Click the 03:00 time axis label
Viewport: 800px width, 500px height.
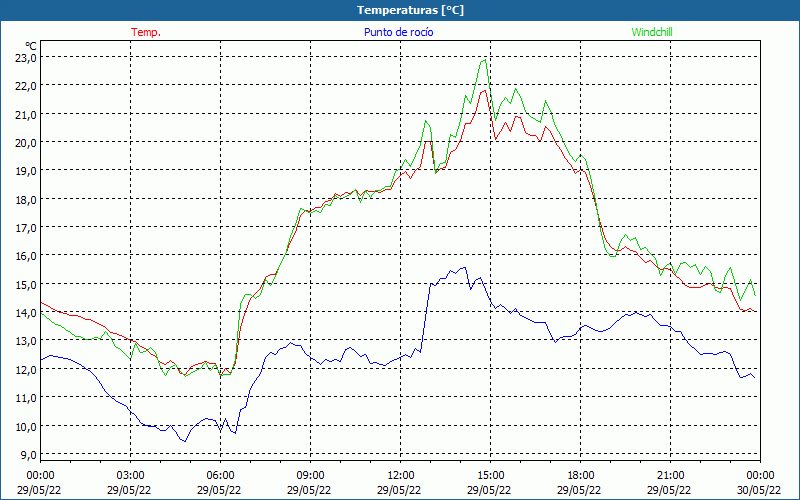[130, 476]
